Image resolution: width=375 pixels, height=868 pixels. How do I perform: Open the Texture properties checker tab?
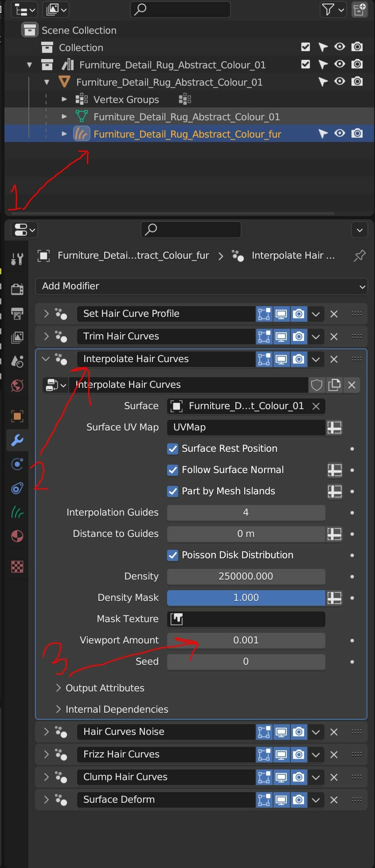pyautogui.click(x=17, y=567)
